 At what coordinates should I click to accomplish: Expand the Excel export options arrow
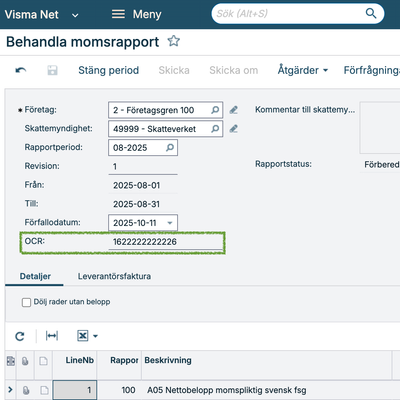[x=95, y=336]
